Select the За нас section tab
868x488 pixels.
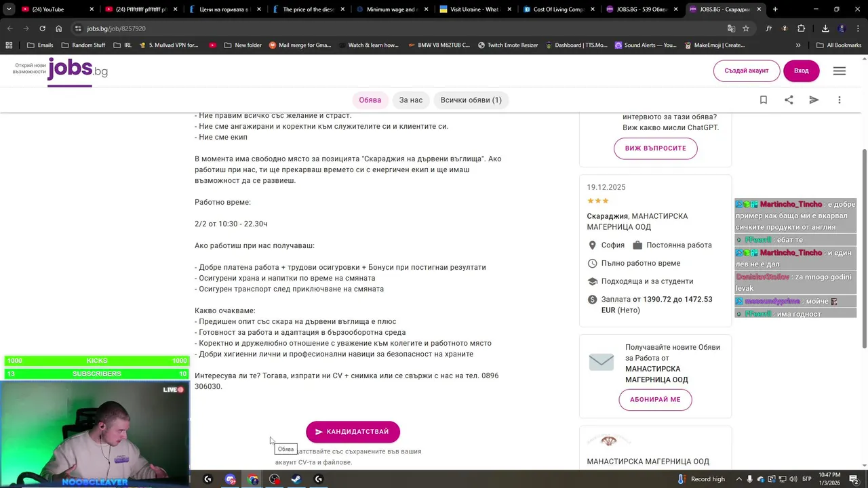point(410,100)
